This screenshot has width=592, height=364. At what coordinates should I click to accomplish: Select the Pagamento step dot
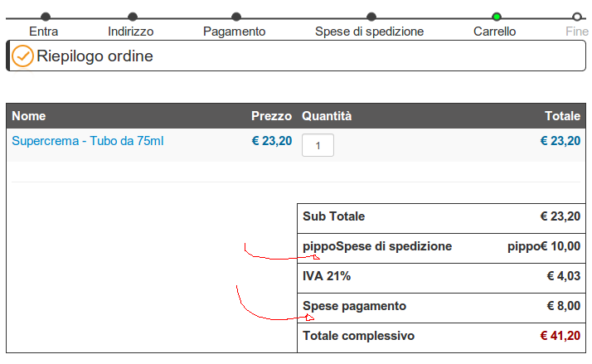236,17
